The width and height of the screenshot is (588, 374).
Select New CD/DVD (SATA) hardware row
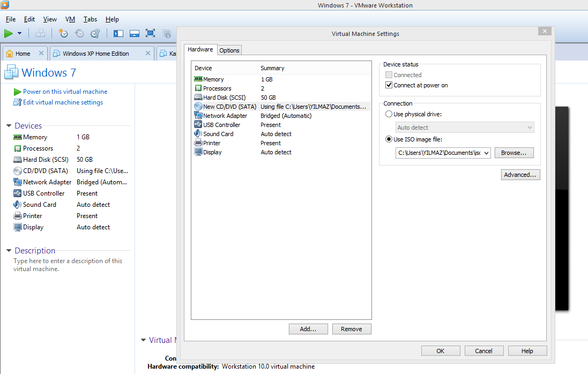tap(281, 107)
